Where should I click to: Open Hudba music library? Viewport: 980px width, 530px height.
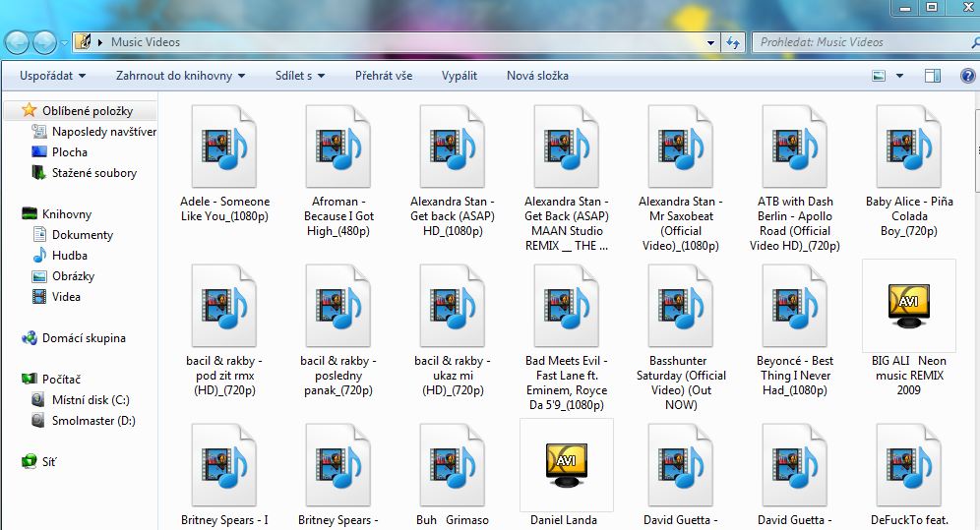(60, 255)
